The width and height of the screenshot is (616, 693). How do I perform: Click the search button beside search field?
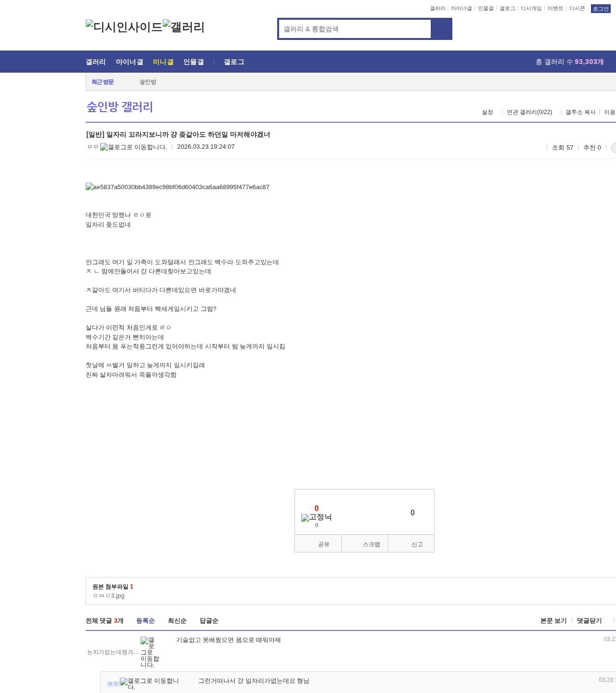point(441,29)
